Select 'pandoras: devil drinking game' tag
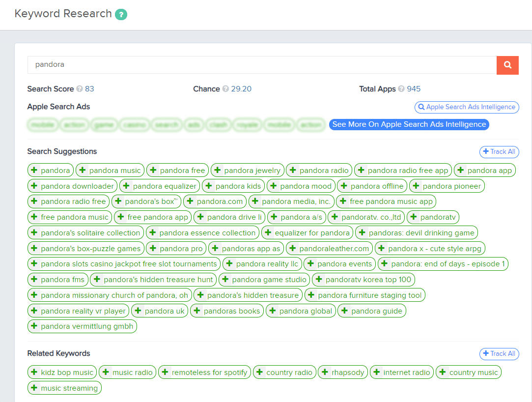This screenshot has width=532, height=402. pos(417,232)
